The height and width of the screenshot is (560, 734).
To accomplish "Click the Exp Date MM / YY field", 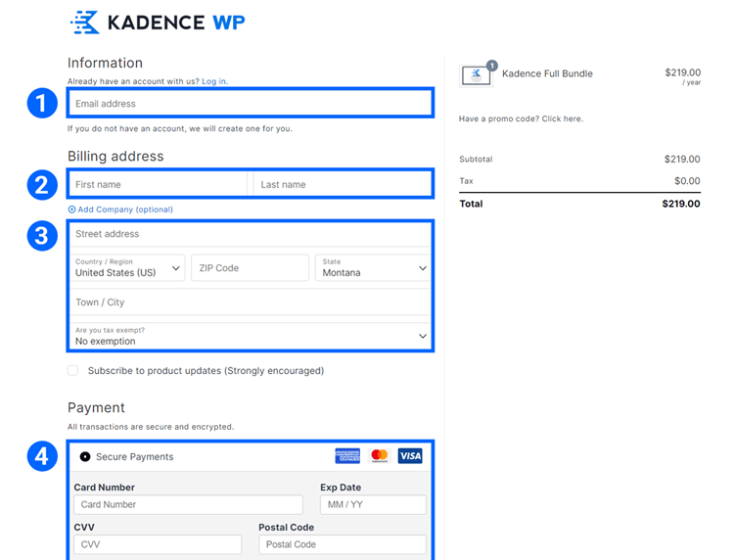I will point(373,504).
